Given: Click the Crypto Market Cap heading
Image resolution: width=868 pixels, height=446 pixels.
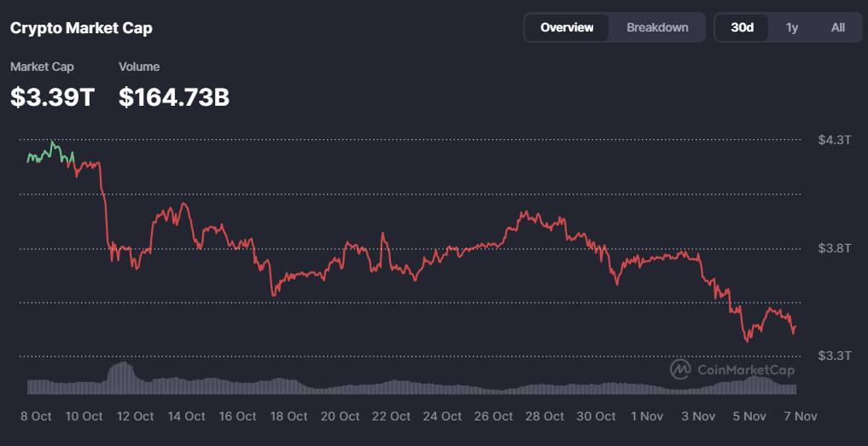Looking at the screenshot, I should [x=81, y=28].
